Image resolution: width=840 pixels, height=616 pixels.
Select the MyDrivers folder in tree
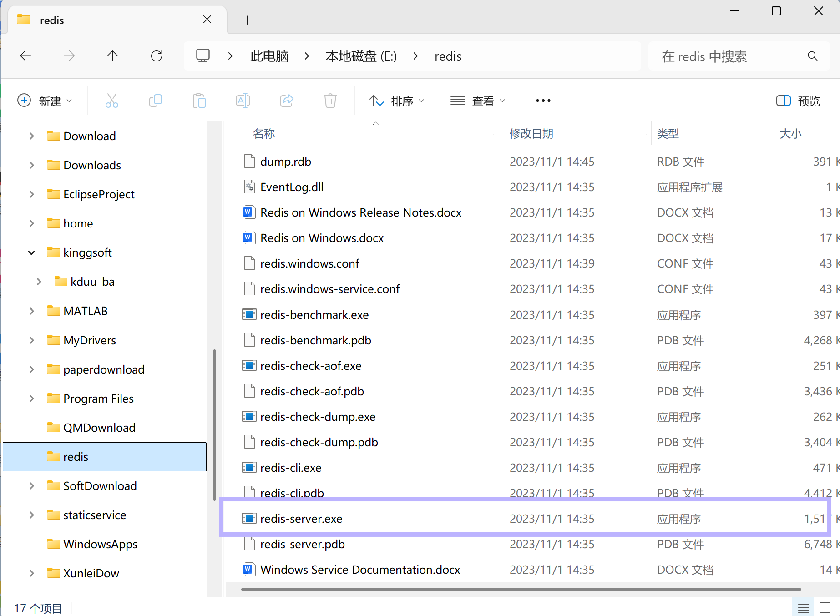(90, 340)
